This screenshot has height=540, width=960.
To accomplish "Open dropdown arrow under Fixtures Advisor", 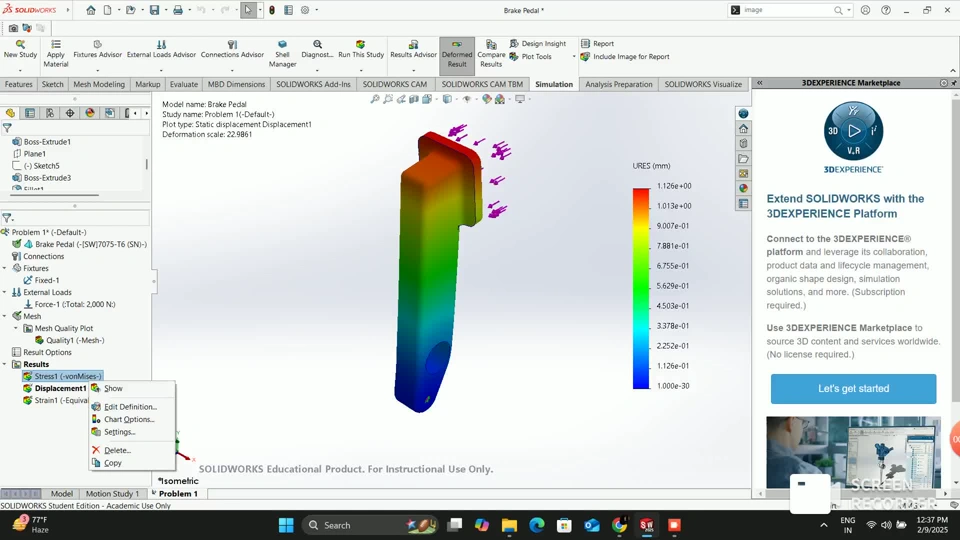I will (97, 70).
